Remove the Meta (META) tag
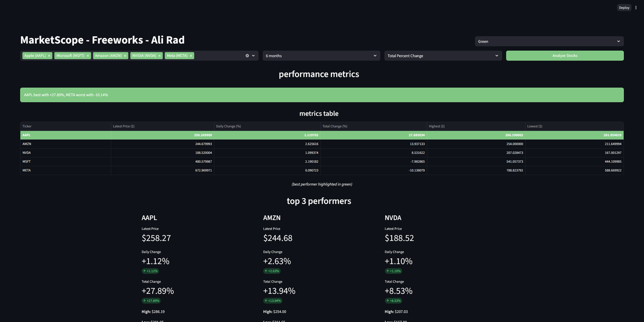The height and width of the screenshot is (322, 644). pyautogui.click(x=191, y=56)
